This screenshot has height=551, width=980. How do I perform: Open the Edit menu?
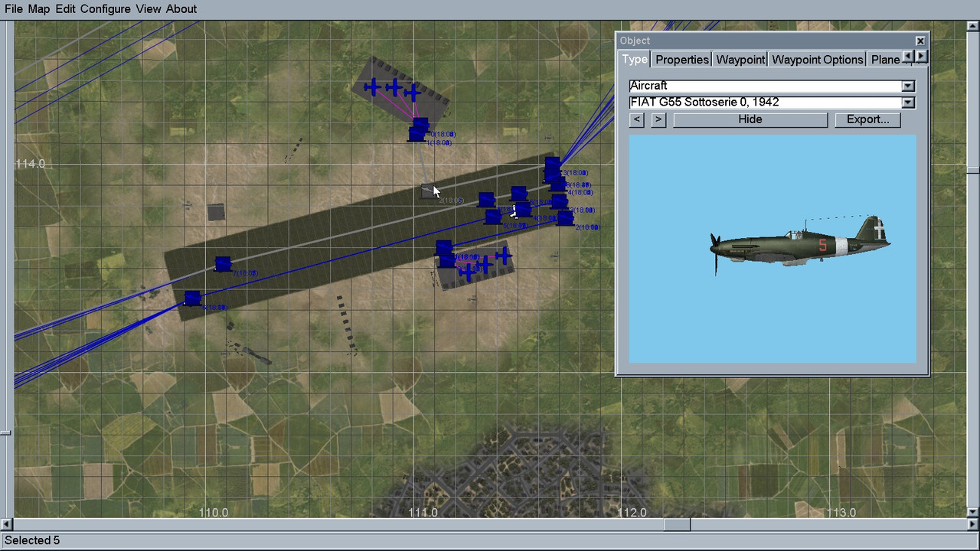[65, 9]
